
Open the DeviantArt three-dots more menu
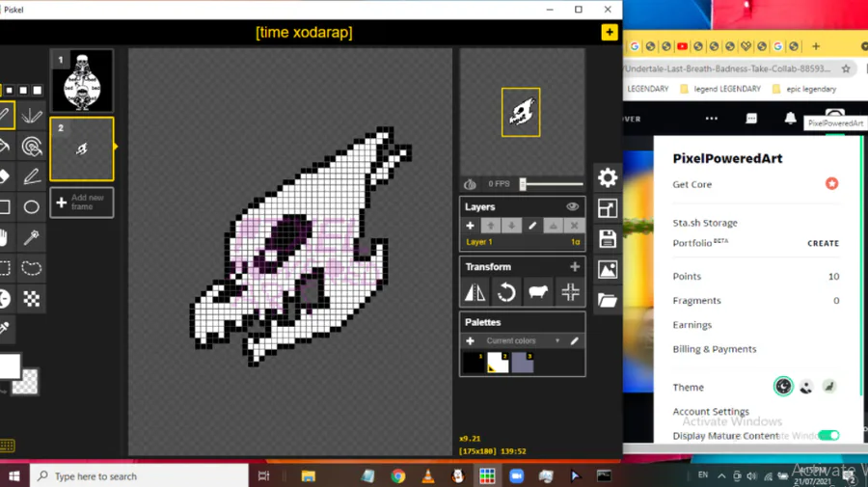point(712,119)
